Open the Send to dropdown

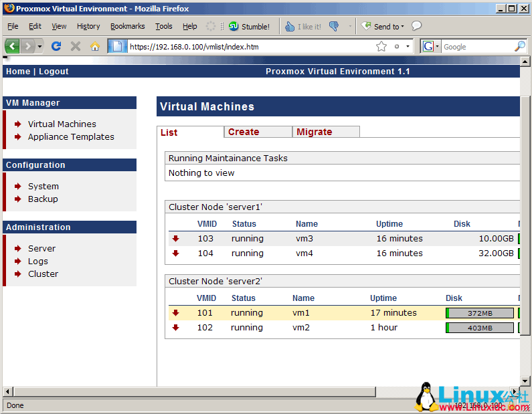tap(383, 27)
